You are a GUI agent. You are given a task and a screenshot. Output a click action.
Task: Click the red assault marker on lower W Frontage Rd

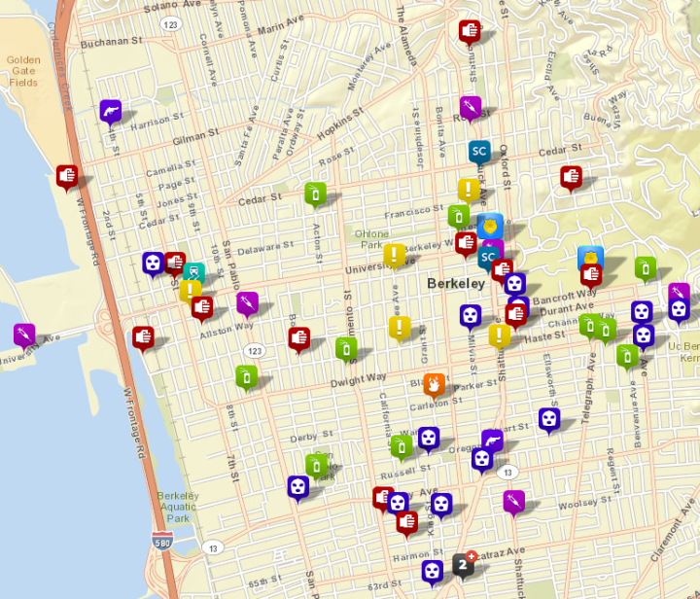[143, 338]
